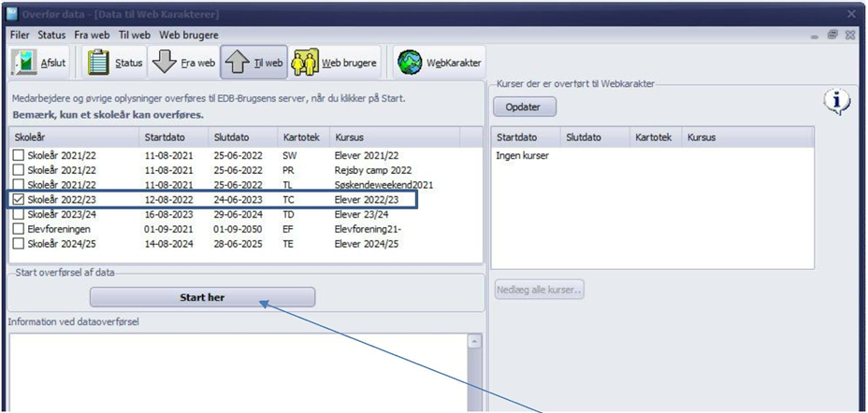Check the Skoleår 2021/22 PR row checkbox
The image size is (868, 413).
point(19,170)
